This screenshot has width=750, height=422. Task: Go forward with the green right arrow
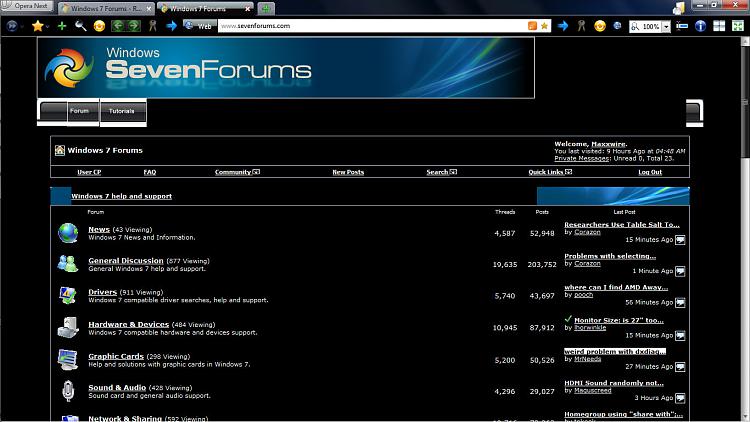[x=134, y=26]
